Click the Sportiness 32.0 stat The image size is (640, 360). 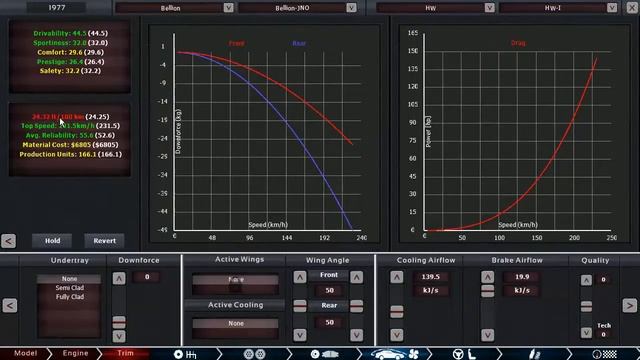coord(70,43)
